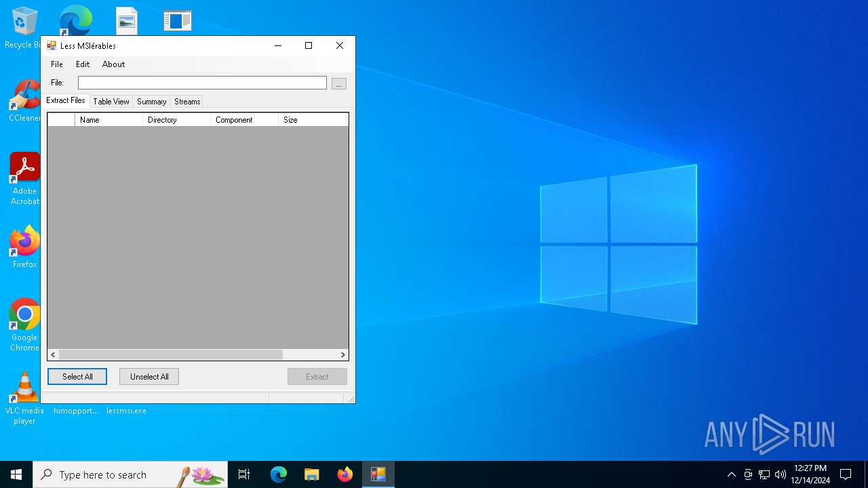
Task: Open Google Chrome desktop shortcut
Action: pos(24,325)
